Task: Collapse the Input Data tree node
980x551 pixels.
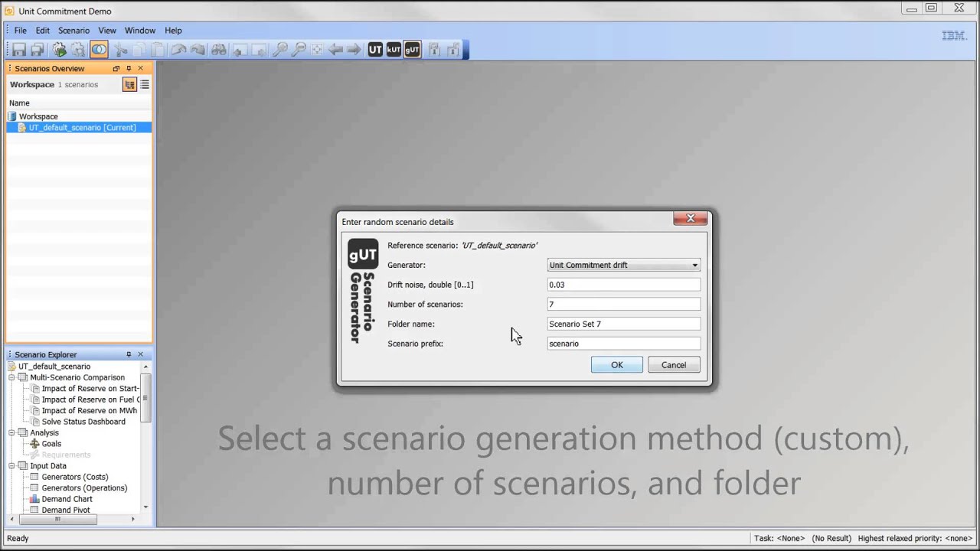Action: point(12,465)
